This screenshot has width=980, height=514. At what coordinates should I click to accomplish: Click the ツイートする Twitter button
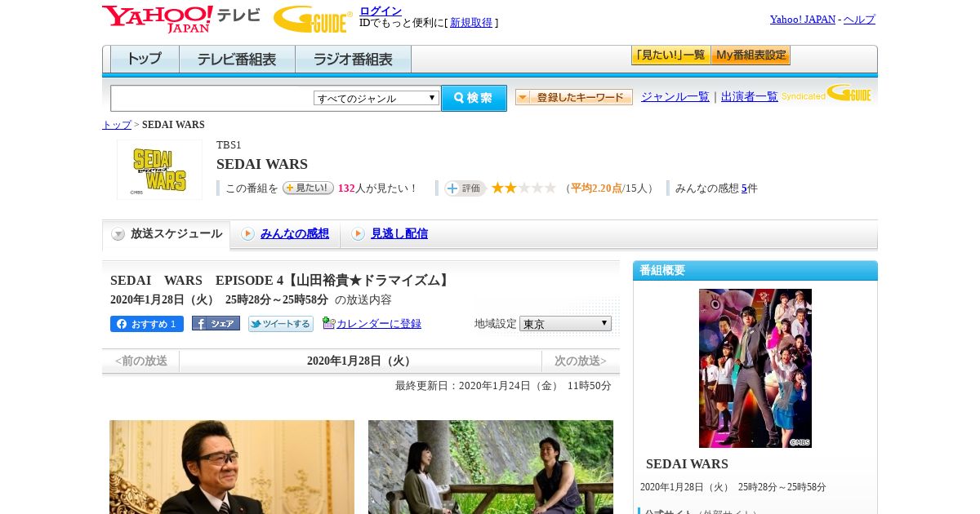pyautogui.click(x=281, y=324)
